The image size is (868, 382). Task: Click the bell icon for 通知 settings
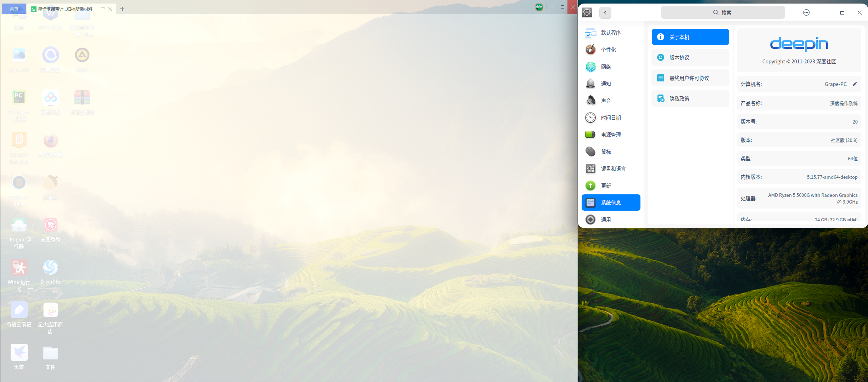click(x=590, y=84)
